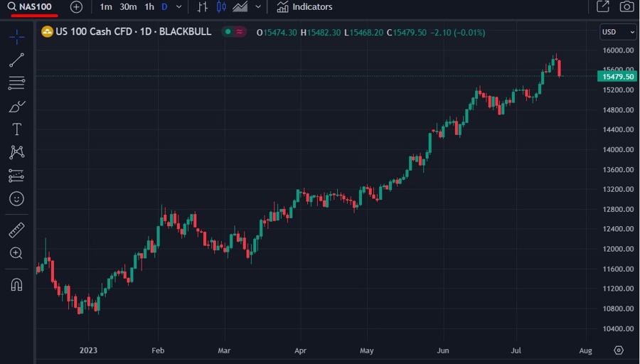Click the 12000.00 price axis label
640x364 pixels.
click(x=618, y=249)
